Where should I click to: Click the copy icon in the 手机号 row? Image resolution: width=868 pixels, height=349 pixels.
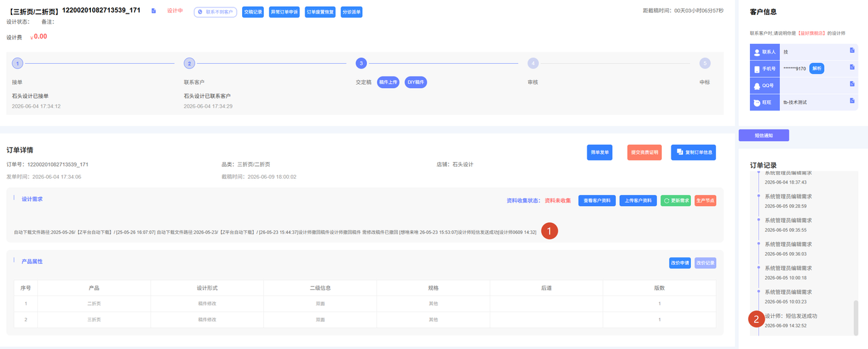tap(852, 67)
